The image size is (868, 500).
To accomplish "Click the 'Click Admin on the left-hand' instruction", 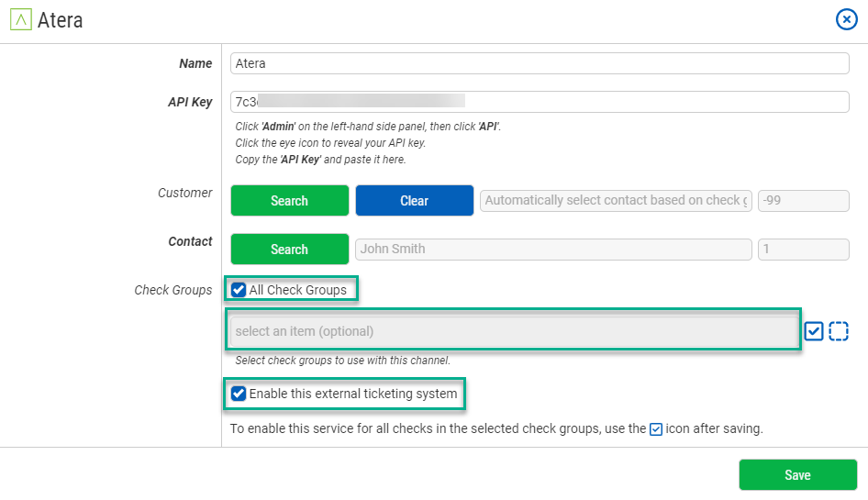I will click(x=368, y=127).
